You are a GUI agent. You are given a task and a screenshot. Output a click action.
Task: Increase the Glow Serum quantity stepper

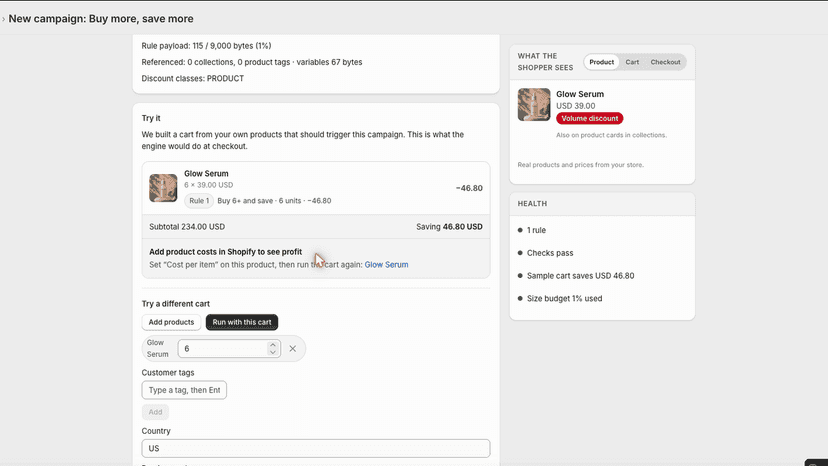(272, 345)
